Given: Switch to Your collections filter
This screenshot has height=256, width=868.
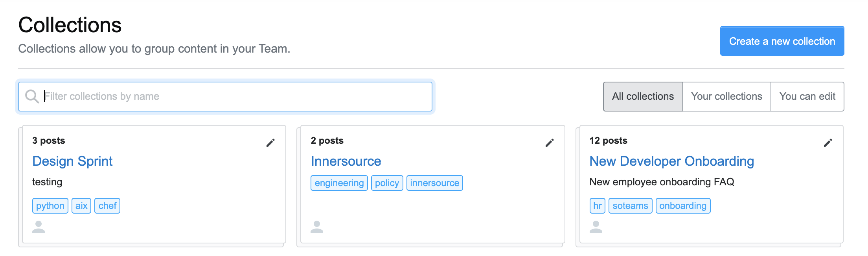Looking at the screenshot, I should (726, 97).
